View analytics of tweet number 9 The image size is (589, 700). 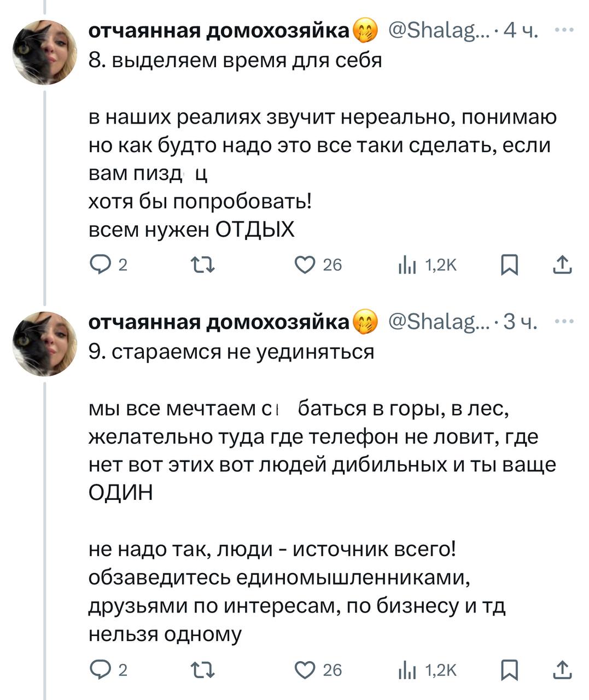tap(407, 670)
